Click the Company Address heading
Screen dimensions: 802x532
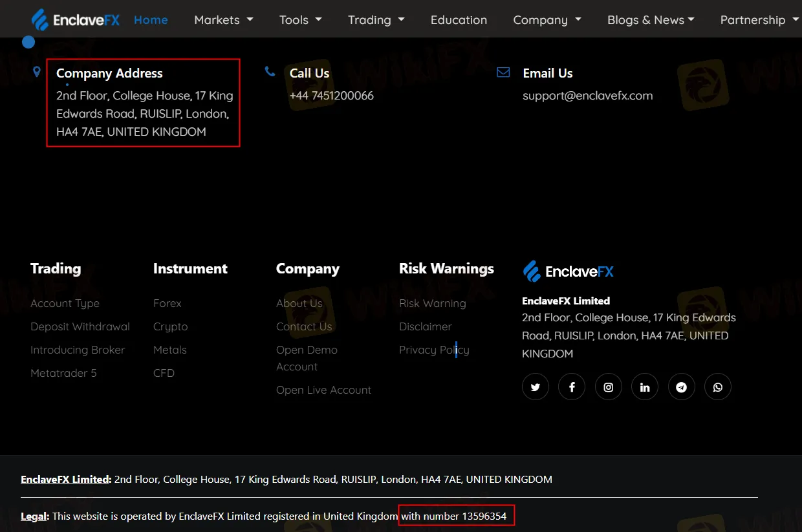(109, 73)
